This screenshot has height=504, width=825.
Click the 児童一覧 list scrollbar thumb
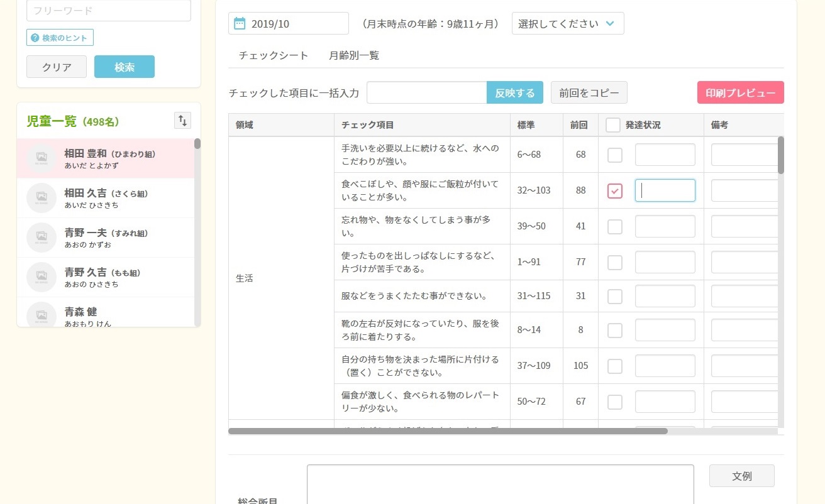(x=197, y=144)
